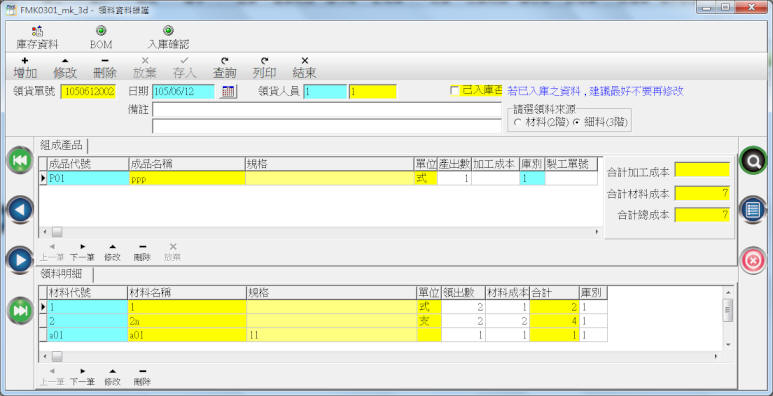Click 修改 under the product grid
773x396 pixels.
click(112, 252)
